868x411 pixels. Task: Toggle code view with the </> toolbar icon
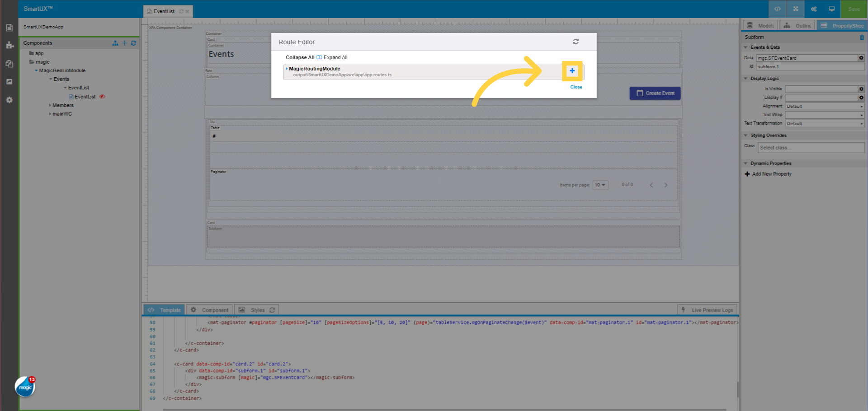777,9
